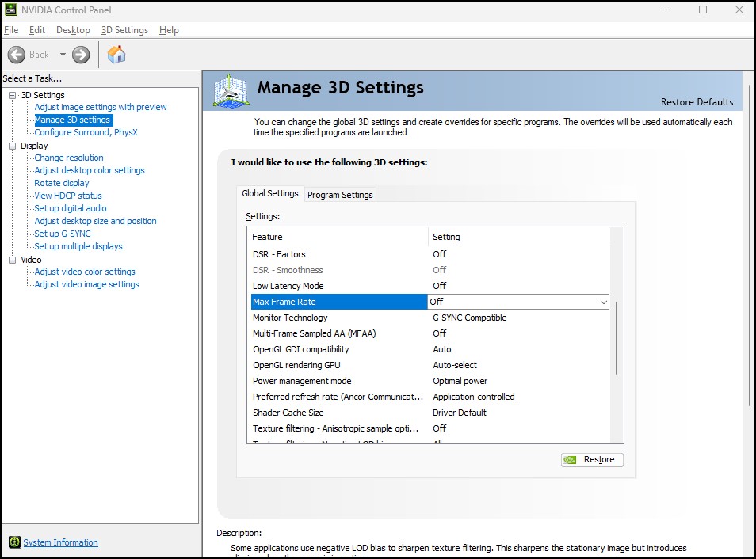Viewport: 756px width, 559px height.
Task: Select Manage 3D settings in tree
Action: pyautogui.click(x=73, y=120)
